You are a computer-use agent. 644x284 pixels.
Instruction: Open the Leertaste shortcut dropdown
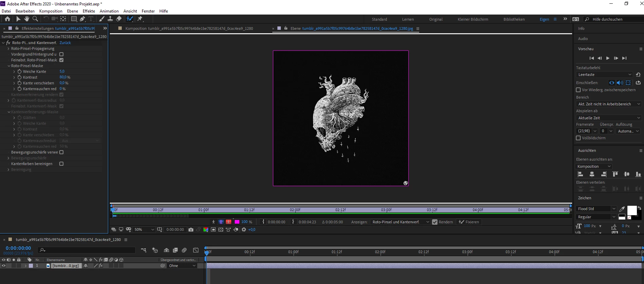(604, 75)
